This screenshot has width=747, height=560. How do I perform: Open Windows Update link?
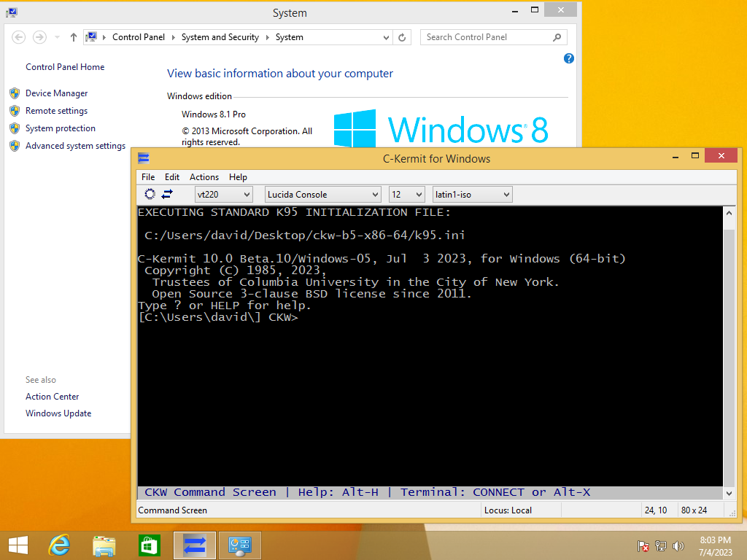click(58, 413)
